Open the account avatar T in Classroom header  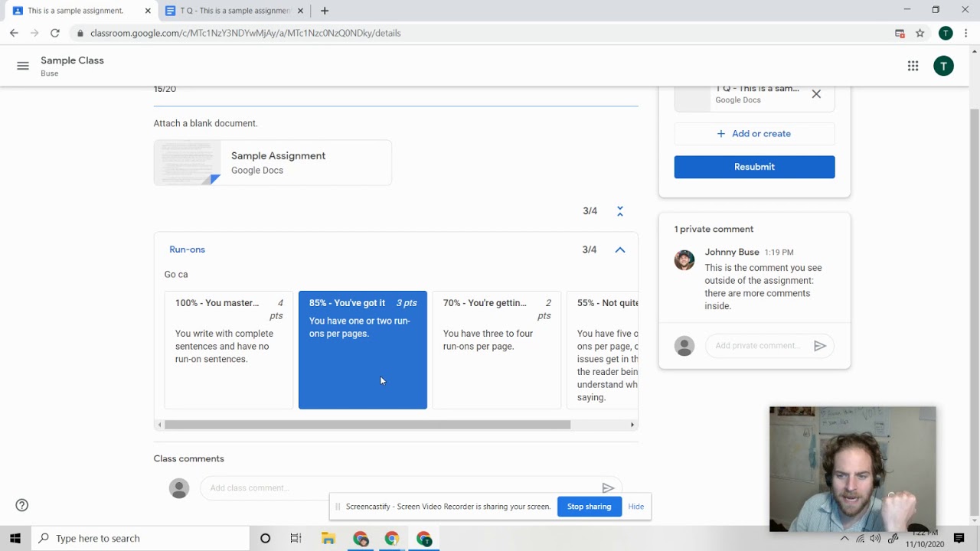(943, 66)
